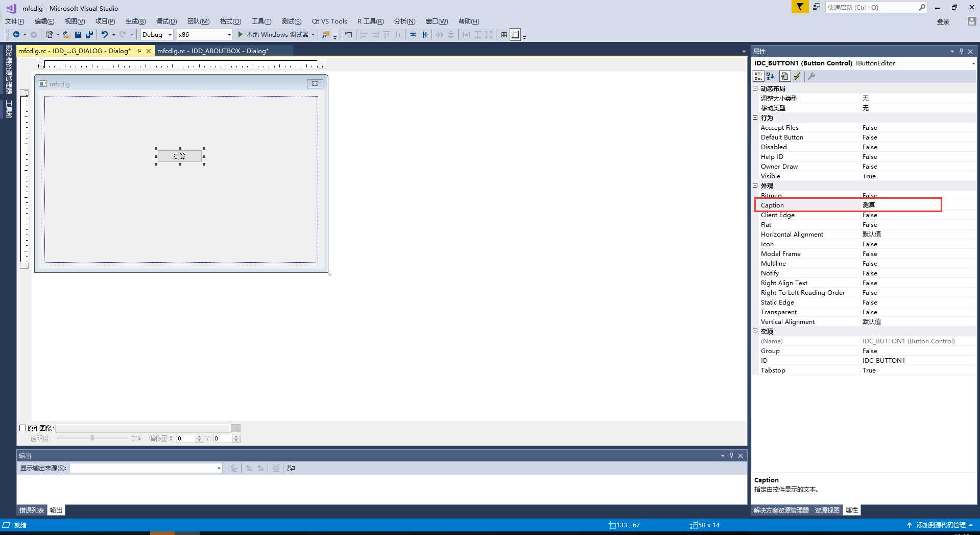
Task: Increase the offset X stepper value
Action: pyautogui.click(x=200, y=436)
